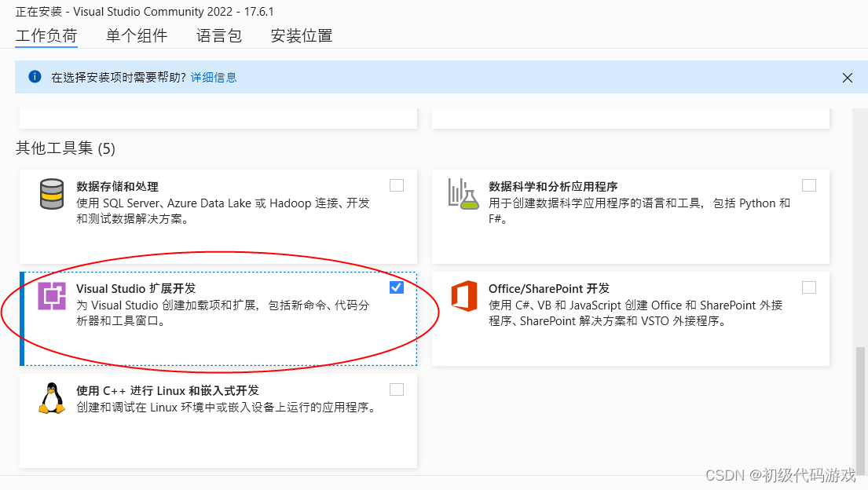Click the 创建加载项和扩展 description text
Image resolution: width=868 pixels, height=490 pixels.
[222, 313]
